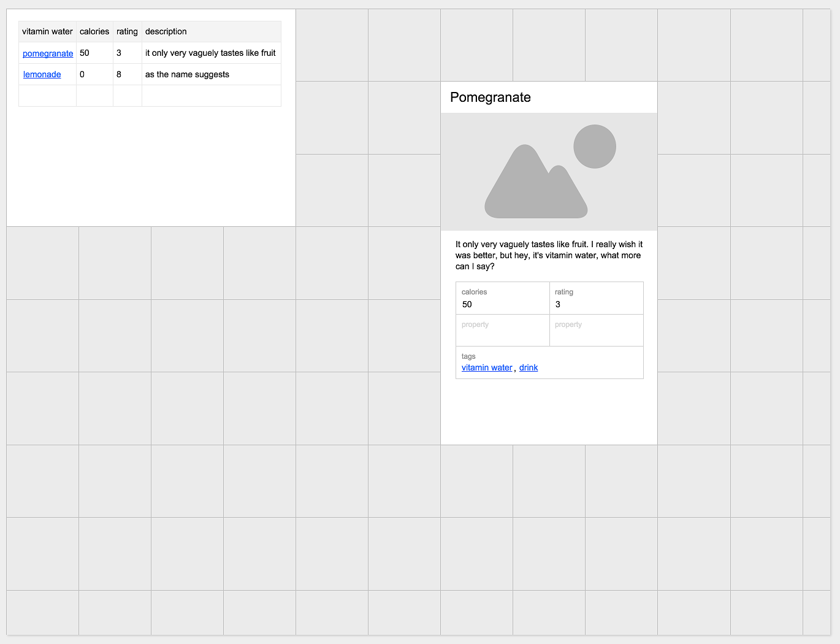
Task: Click the drink tag on the card
Action: tap(528, 367)
